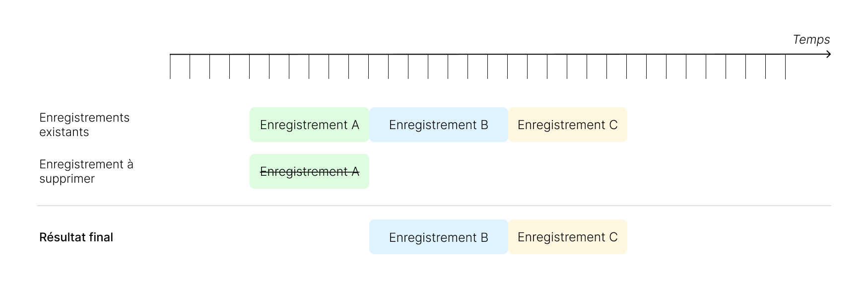Click the italic "Temps" axis label
This screenshot has height=286, width=868.
[811, 40]
